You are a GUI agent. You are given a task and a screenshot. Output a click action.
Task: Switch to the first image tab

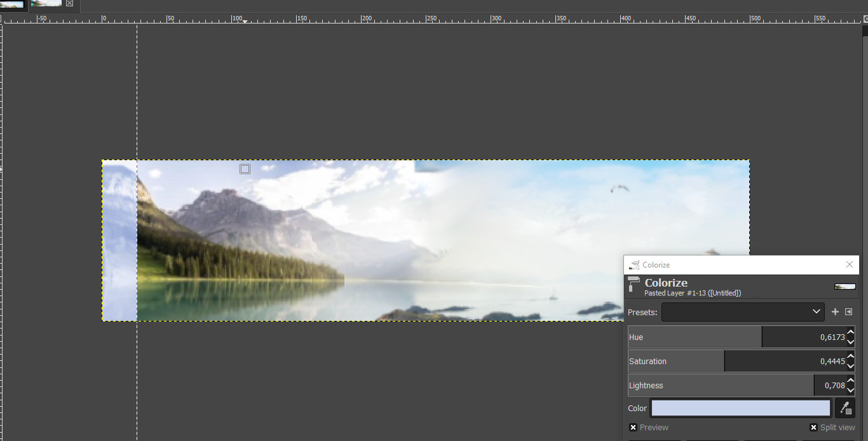coord(13,4)
